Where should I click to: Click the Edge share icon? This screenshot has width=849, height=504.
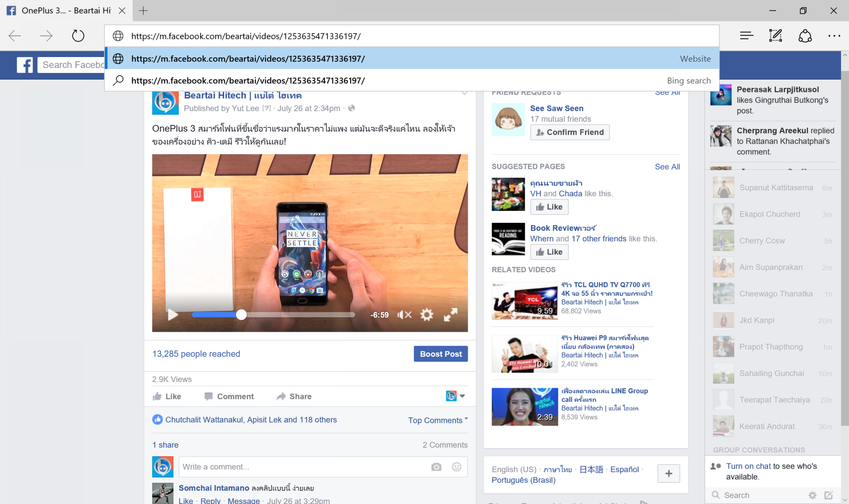click(x=805, y=36)
